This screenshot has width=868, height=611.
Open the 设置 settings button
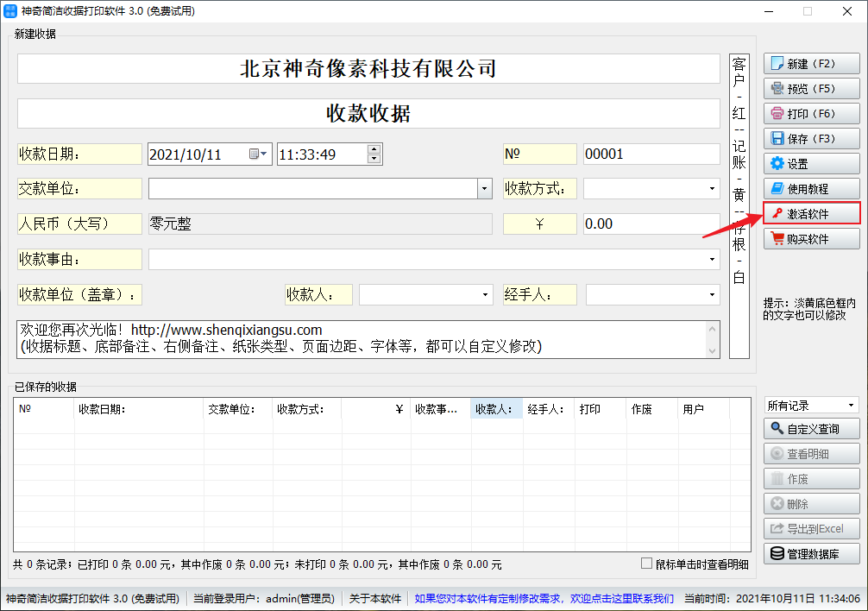pyautogui.click(x=812, y=164)
